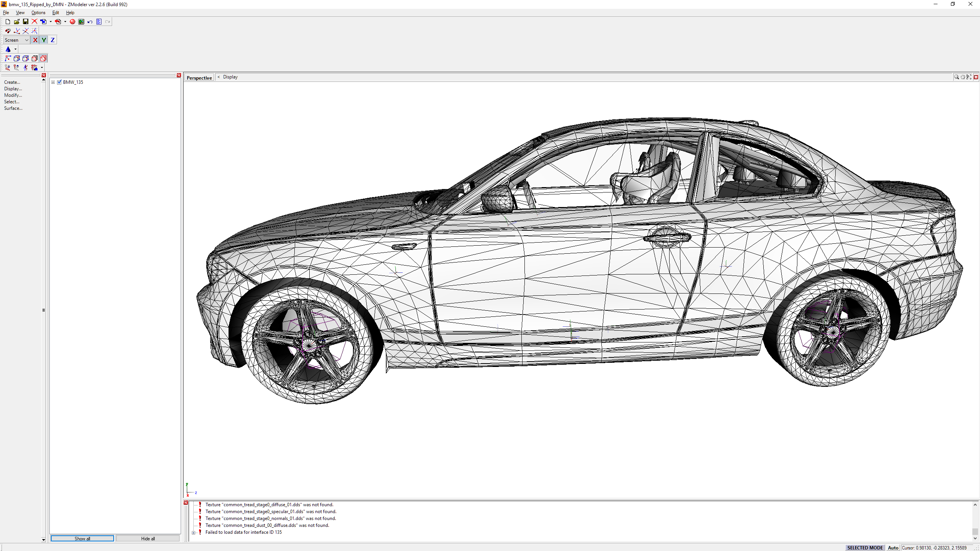980x551 pixels.
Task: Click the Perspective viewport tab
Action: [199, 78]
